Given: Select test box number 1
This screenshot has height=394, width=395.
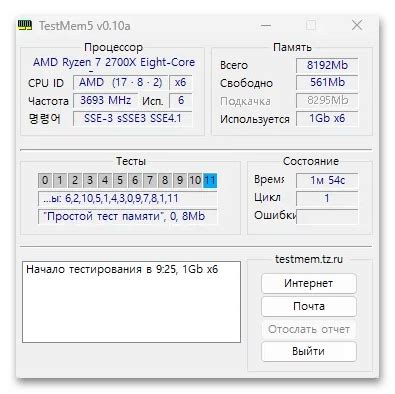Looking at the screenshot, I should pos(60,180).
